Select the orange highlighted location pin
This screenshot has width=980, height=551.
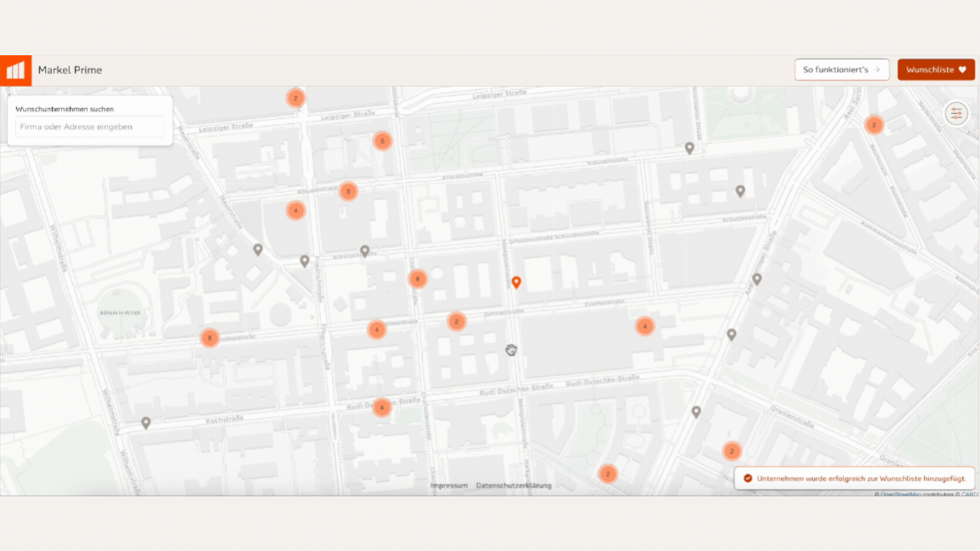tap(516, 281)
